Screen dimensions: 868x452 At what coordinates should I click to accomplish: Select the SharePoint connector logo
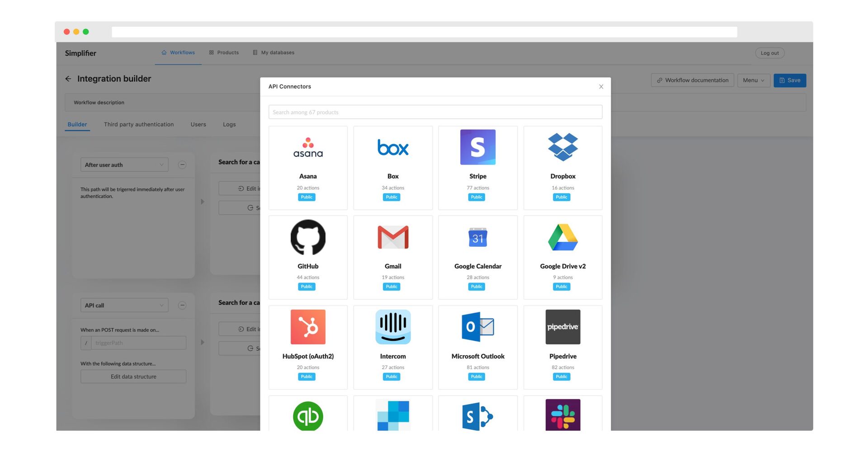click(x=478, y=416)
